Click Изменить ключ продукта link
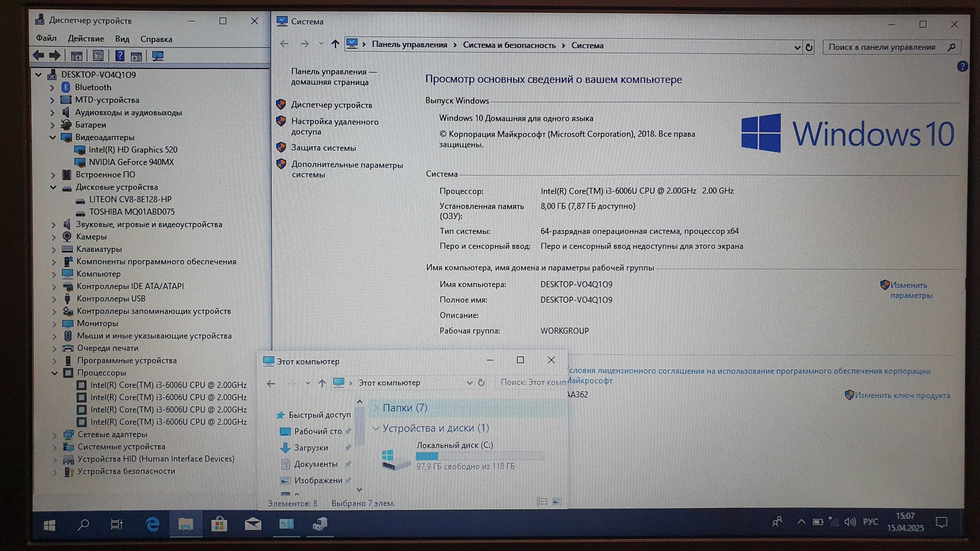Viewport: 980px width, 551px height. 902,396
